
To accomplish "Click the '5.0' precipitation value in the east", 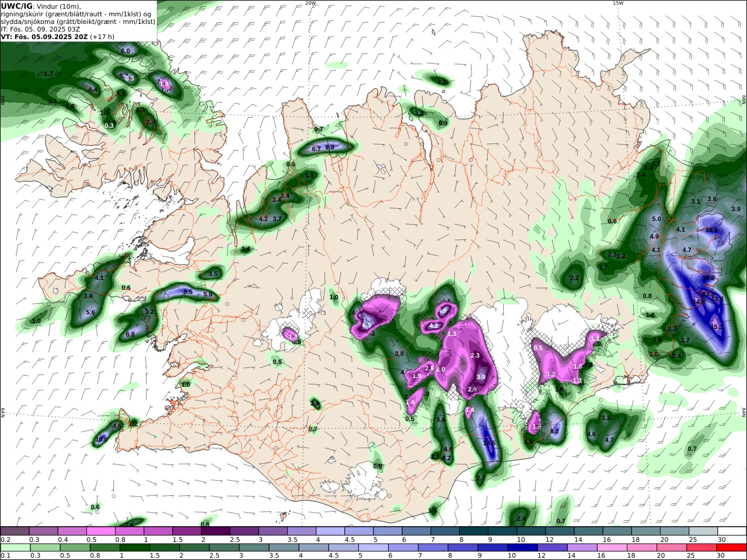I will (x=656, y=219).
